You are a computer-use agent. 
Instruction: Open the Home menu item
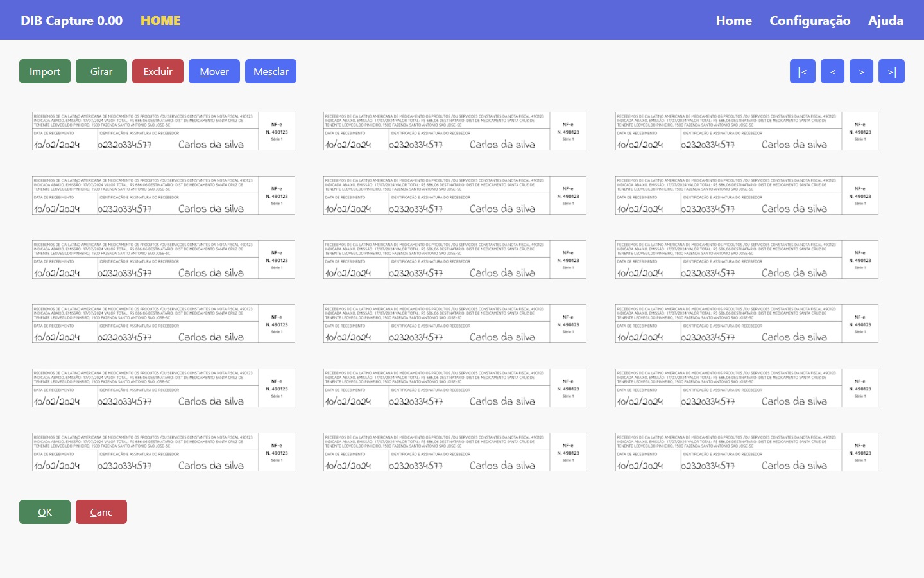tap(733, 21)
